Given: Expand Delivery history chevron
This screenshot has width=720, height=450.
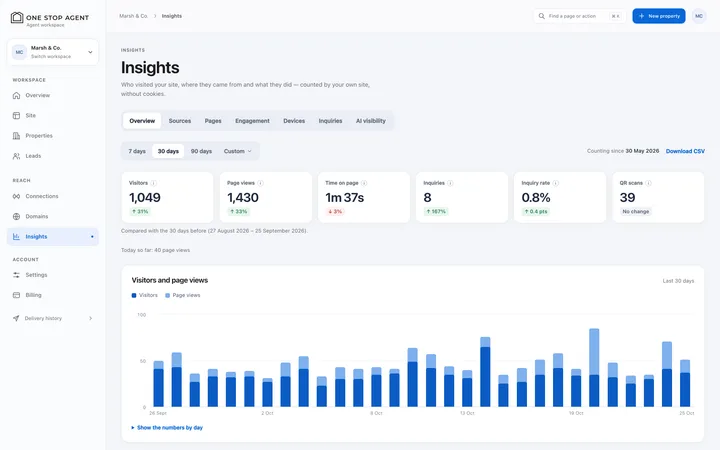Looking at the screenshot, I should 90,318.
